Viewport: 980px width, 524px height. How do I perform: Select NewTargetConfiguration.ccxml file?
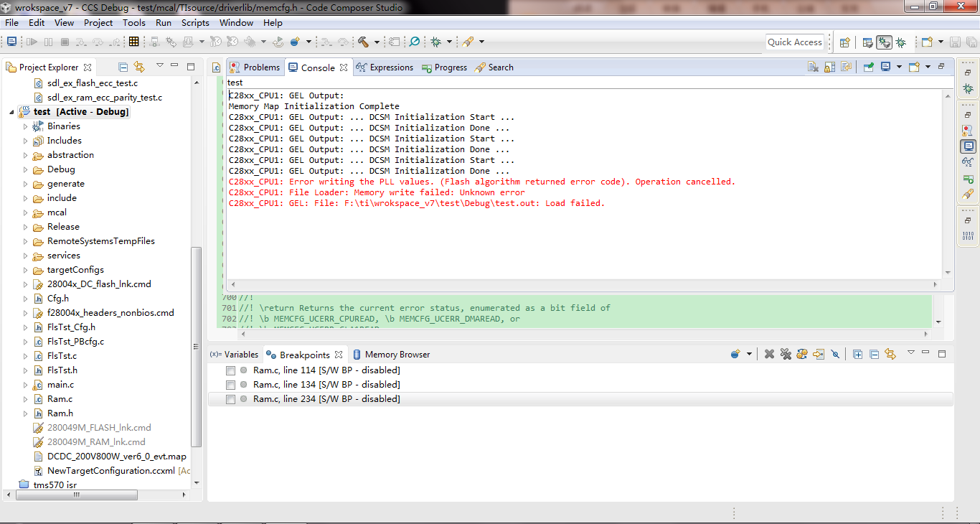click(x=110, y=471)
